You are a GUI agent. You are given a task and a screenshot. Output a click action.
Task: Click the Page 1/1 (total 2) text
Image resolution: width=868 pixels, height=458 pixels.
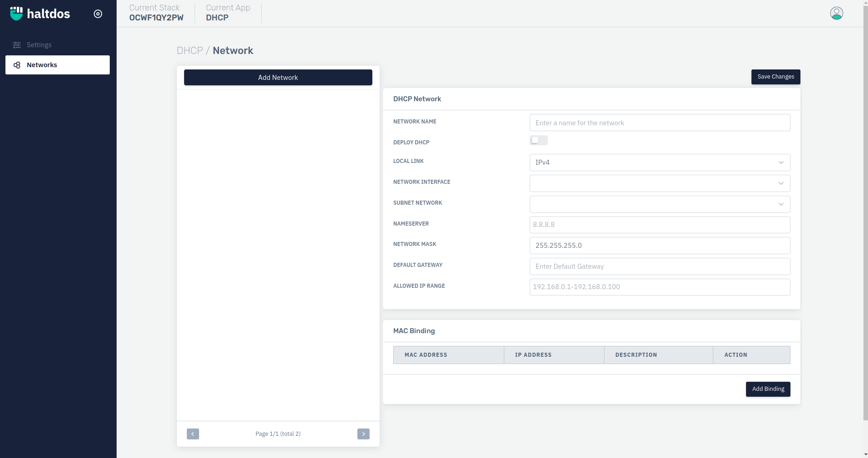278,434
